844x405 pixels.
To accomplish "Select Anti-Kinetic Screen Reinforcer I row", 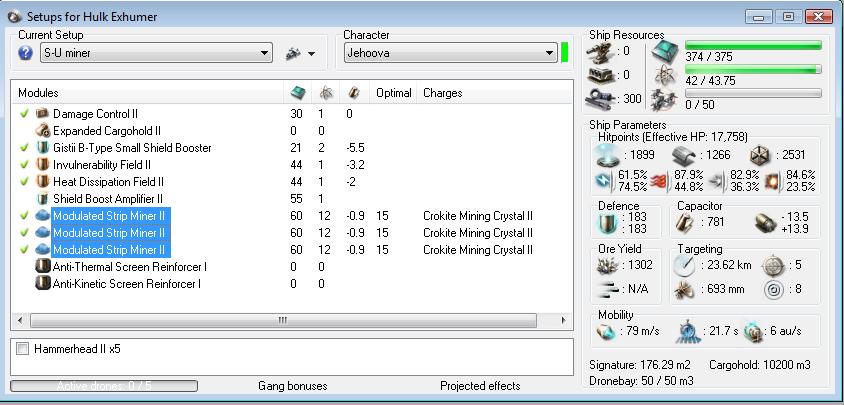I will pyautogui.click(x=293, y=284).
